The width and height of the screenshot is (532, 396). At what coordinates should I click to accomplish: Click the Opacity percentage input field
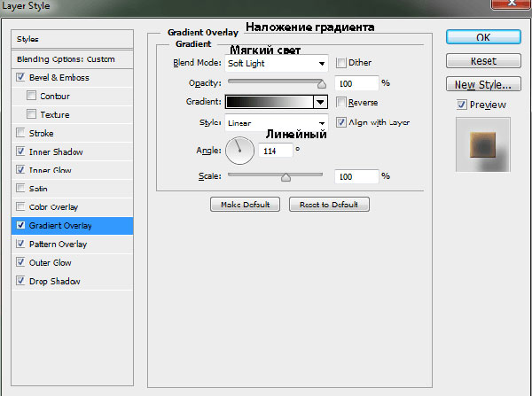pyautogui.click(x=356, y=83)
